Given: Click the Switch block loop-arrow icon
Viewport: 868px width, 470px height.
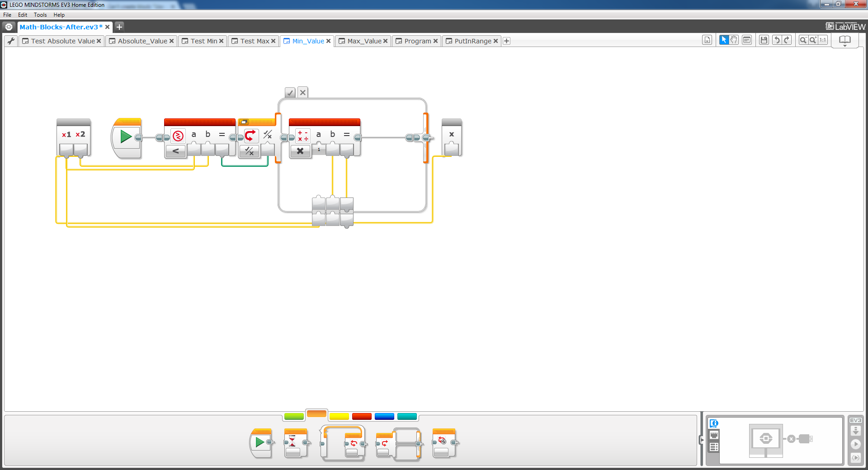Looking at the screenshot, I should click(x=250, y=136).
